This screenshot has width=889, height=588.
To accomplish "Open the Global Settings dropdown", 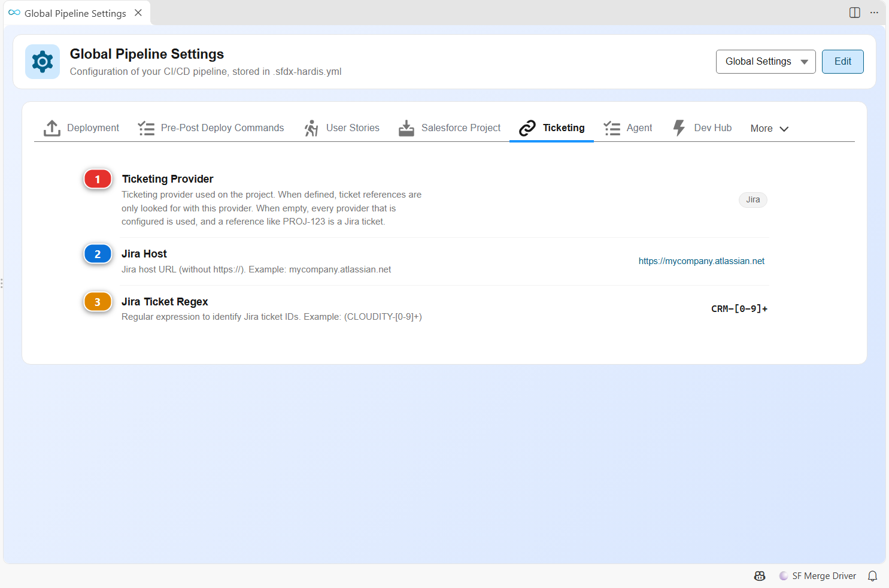I will click(766, 62).
